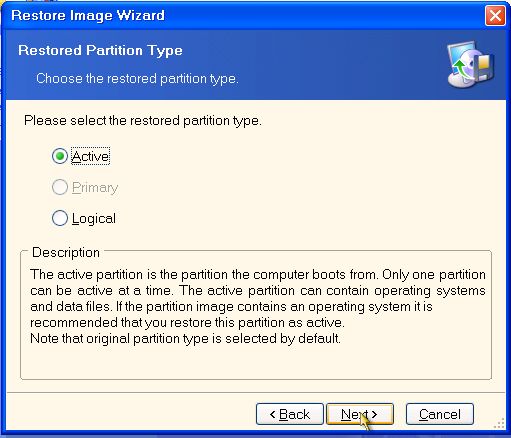Image resolution: width=511 pixels, height=438 pixels.
Task: Click the resize grip in the dialog corner
Action: point(499,423)
